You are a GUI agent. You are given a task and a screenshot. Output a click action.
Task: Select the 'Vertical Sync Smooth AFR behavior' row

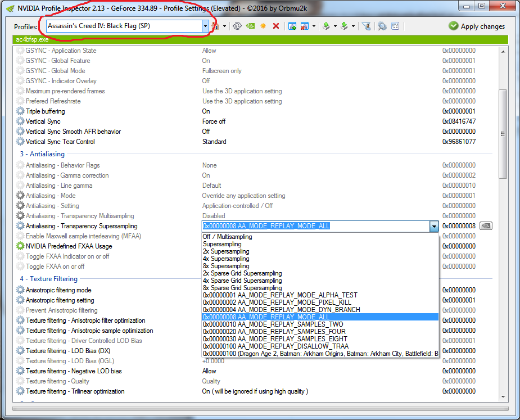click(254, 132)
